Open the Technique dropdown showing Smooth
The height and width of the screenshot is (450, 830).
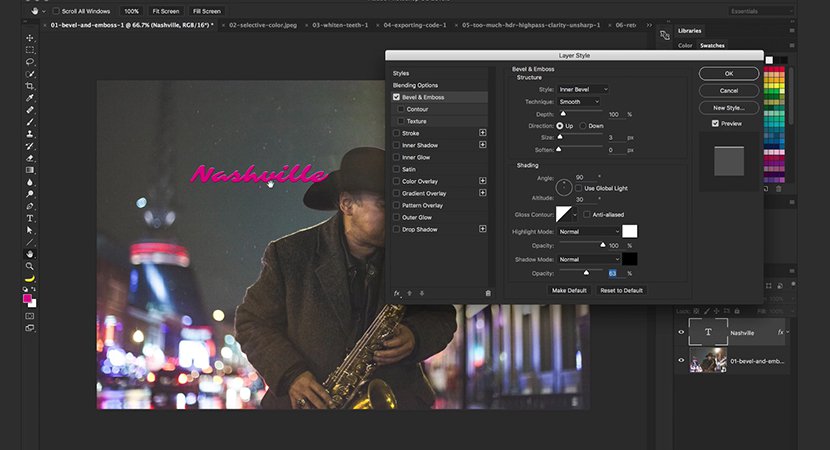[578, 102]
